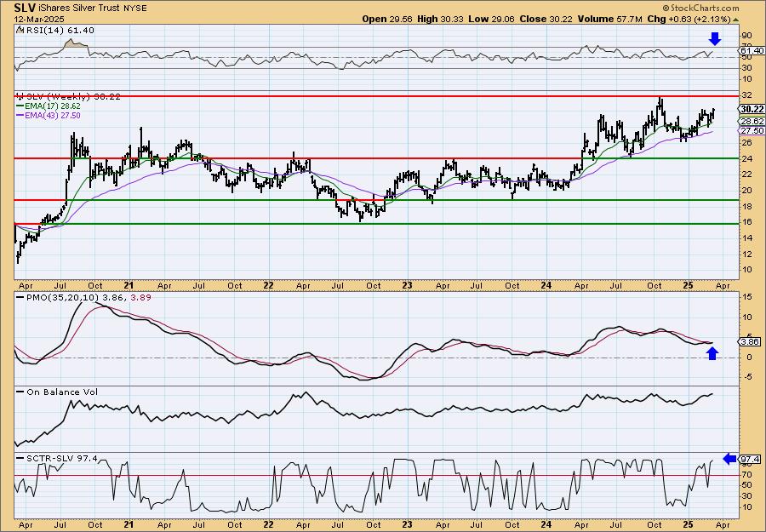Click the 16 level on the price axis

pyautogui.click(x=746, y=222)
